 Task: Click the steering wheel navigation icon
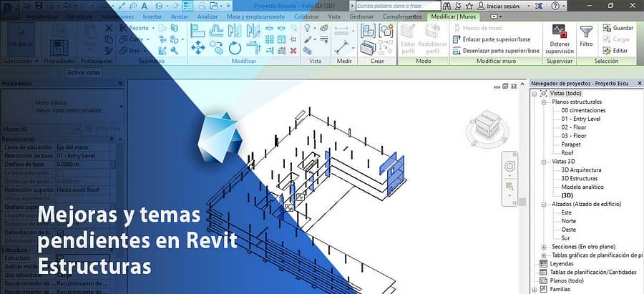pos(509,166)
